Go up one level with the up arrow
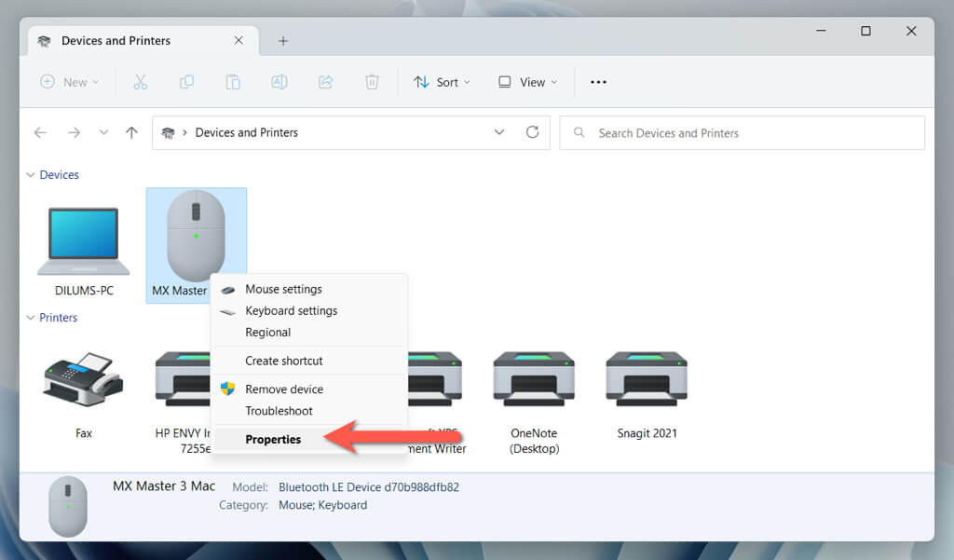The image size is (954, 560). click(131, 132)
